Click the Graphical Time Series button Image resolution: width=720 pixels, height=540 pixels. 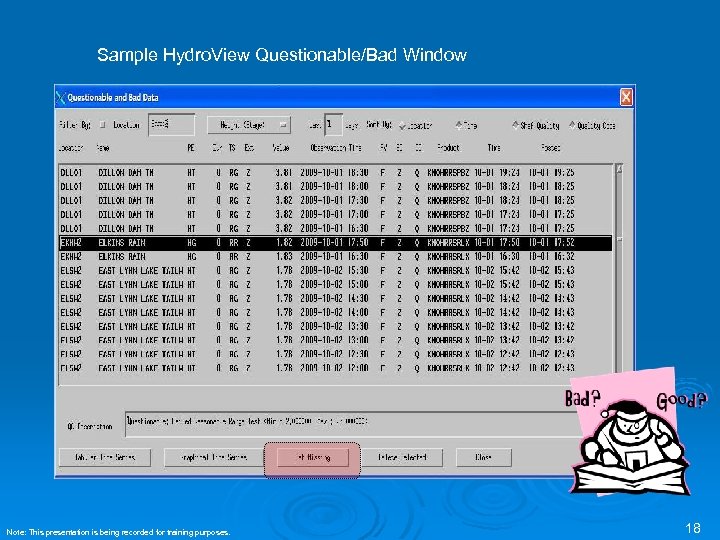[214, 457]
